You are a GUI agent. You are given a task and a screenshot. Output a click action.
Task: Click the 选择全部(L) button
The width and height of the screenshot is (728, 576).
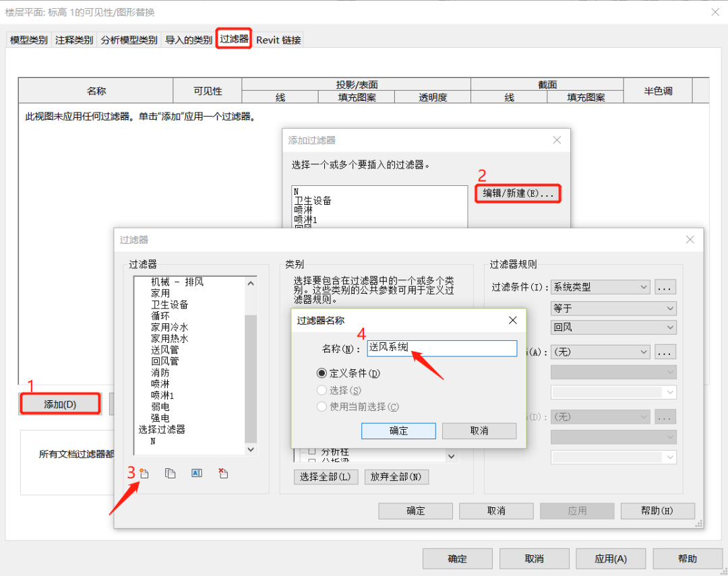[x=326, y=477]
